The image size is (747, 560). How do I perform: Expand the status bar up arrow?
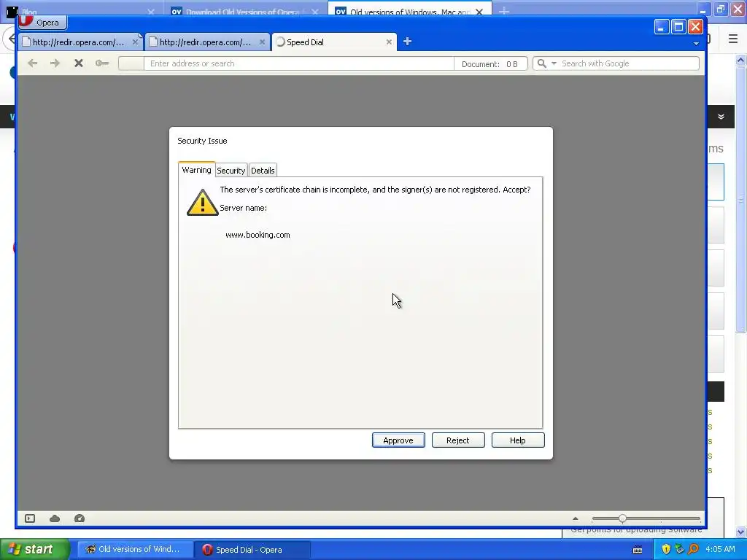576,518
